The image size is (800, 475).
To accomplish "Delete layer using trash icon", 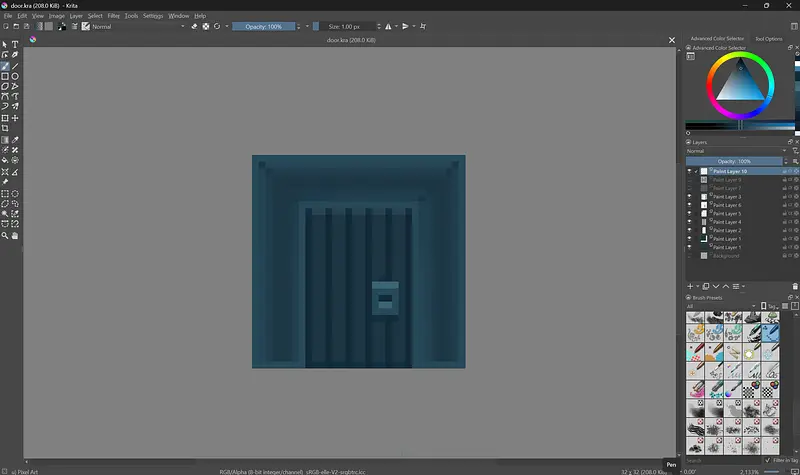I will click(795, 286).
